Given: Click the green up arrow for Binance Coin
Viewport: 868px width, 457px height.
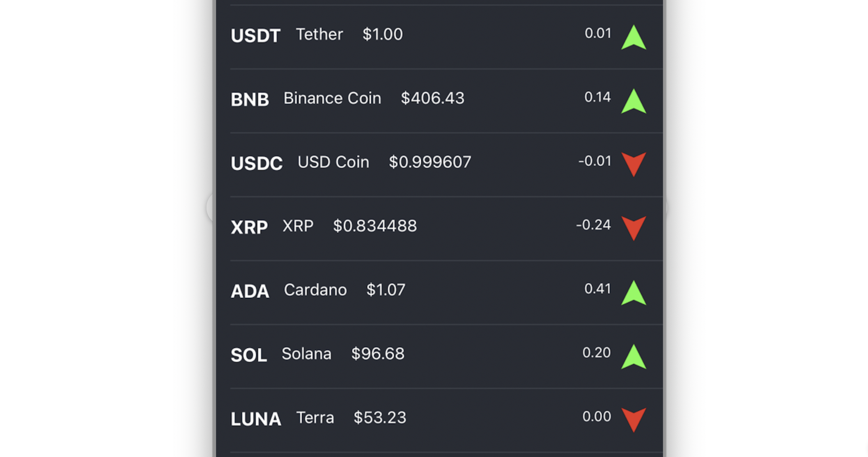Looking at the screenshot, I should 634,101.
